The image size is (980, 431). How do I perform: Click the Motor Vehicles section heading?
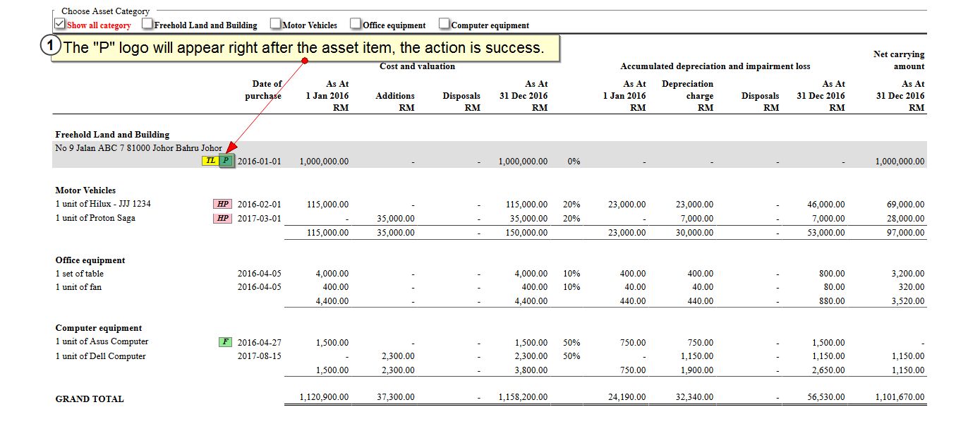(x=85, y=190)
